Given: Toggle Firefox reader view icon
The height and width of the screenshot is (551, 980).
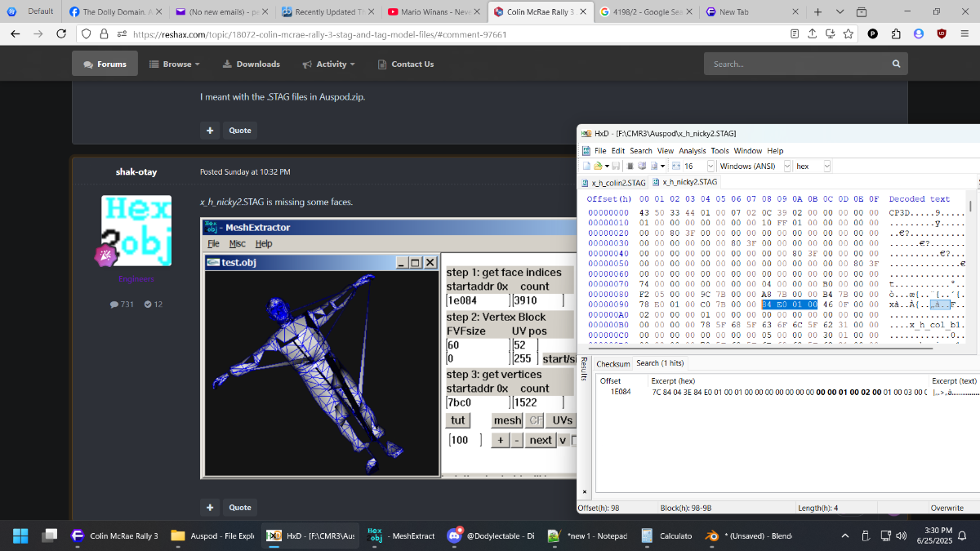Looking at the screenshot, I should click(795, 33).
